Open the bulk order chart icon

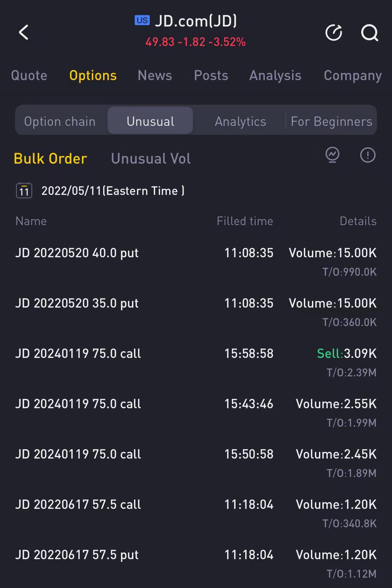(332, 155)
